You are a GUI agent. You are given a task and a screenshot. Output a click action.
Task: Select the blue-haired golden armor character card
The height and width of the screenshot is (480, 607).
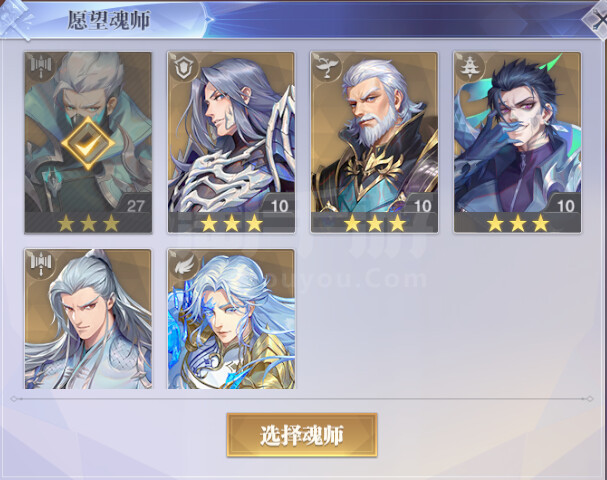coord(231,319)
